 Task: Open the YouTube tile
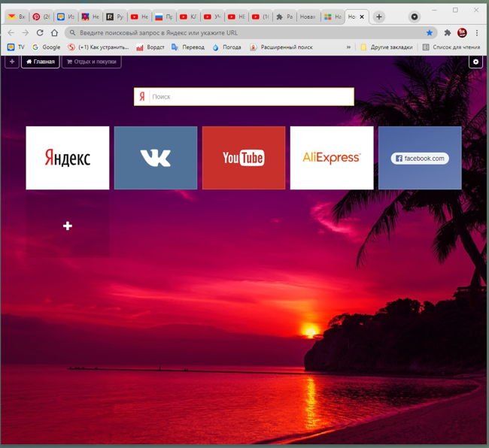244,158
